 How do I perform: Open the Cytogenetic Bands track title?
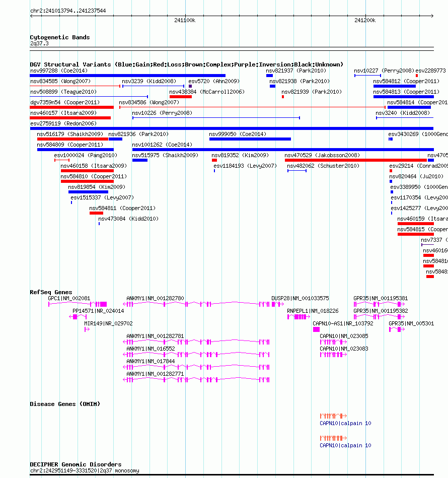tap(60, 37)
